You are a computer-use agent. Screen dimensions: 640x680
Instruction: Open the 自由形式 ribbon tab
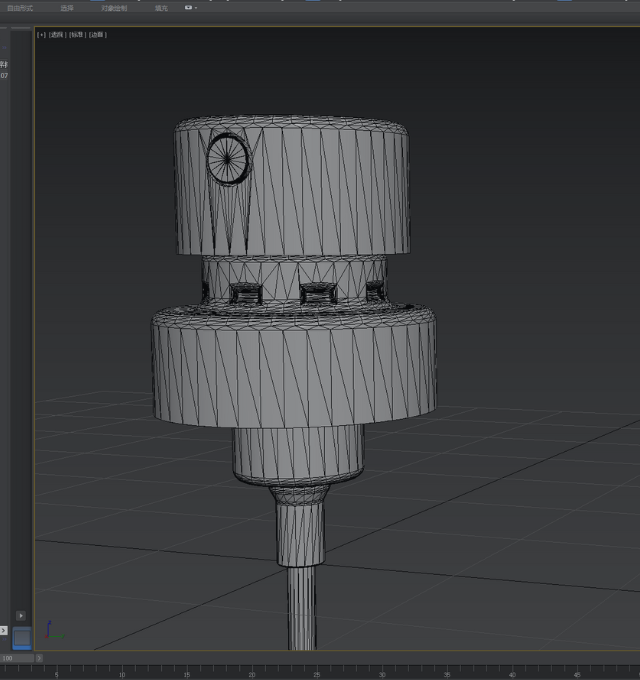(20, 8)
